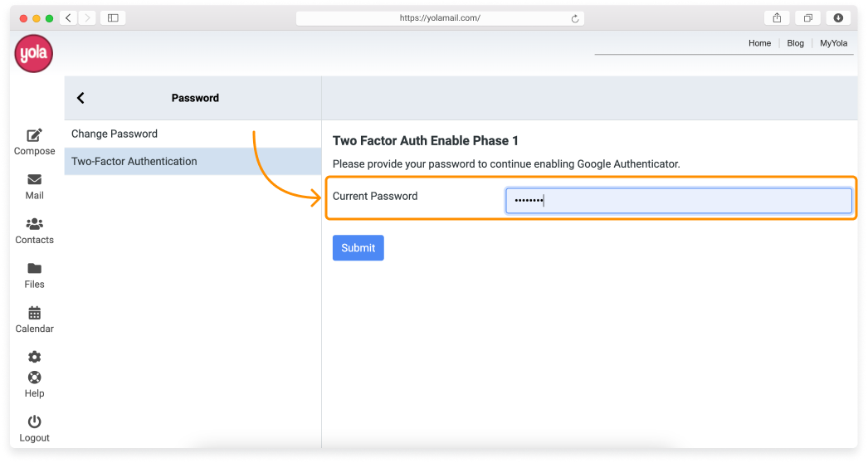Reload the page in the address bar
This screenshot has width=868, height=463.
click(574, 18)
